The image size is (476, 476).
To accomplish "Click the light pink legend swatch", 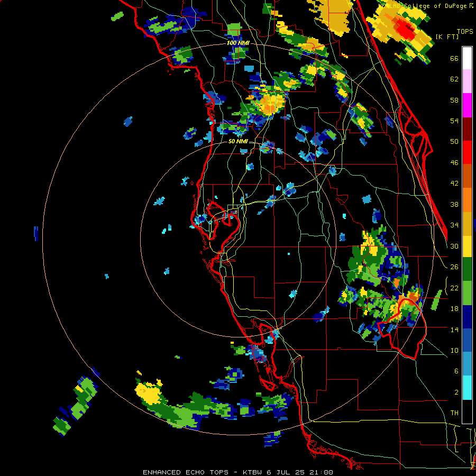I will coord(467,81).
